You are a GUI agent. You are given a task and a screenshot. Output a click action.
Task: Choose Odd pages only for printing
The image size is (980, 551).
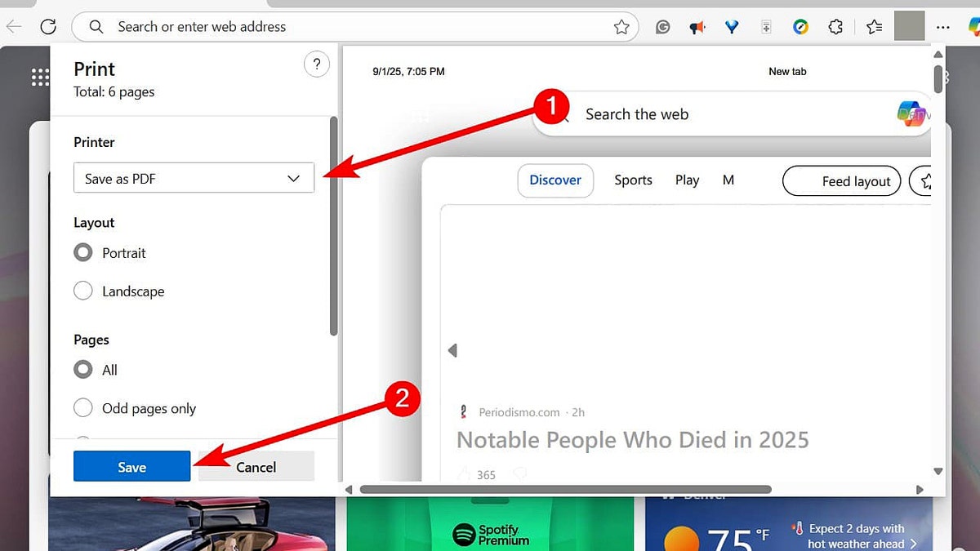pos(83,408)
